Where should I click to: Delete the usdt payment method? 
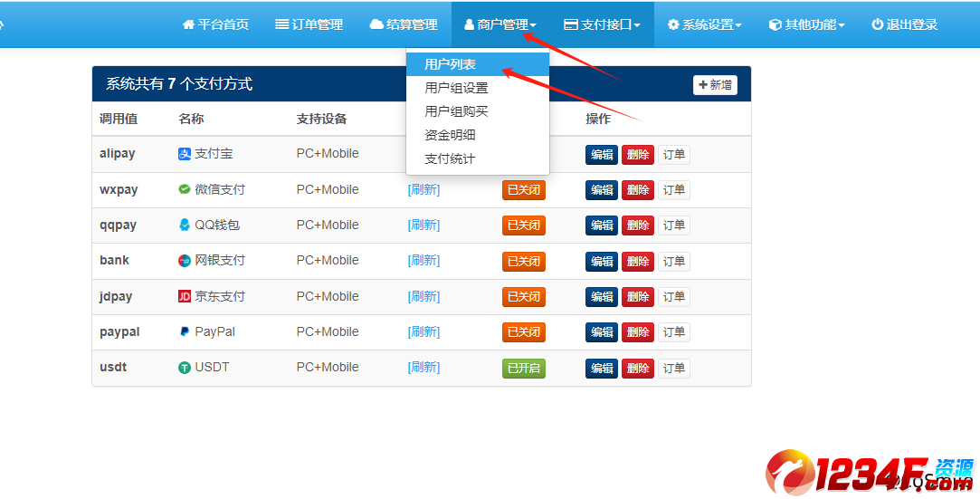pyautogui.click(x=638, y=369)
